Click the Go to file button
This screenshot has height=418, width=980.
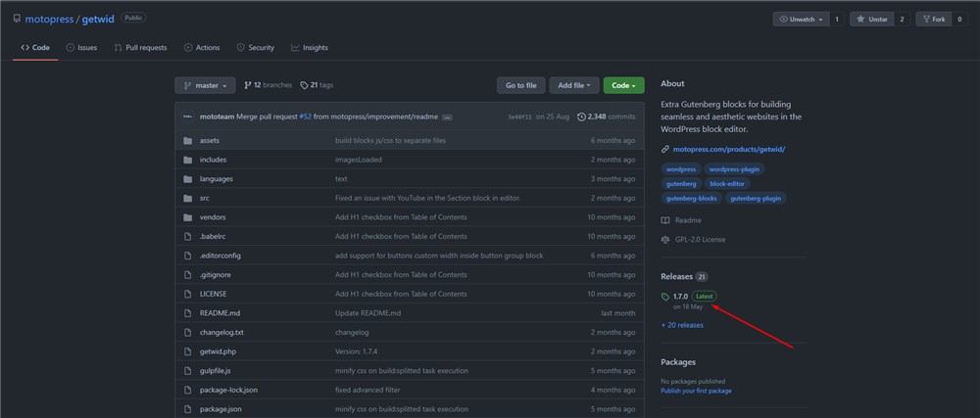[x=521, y=85]
